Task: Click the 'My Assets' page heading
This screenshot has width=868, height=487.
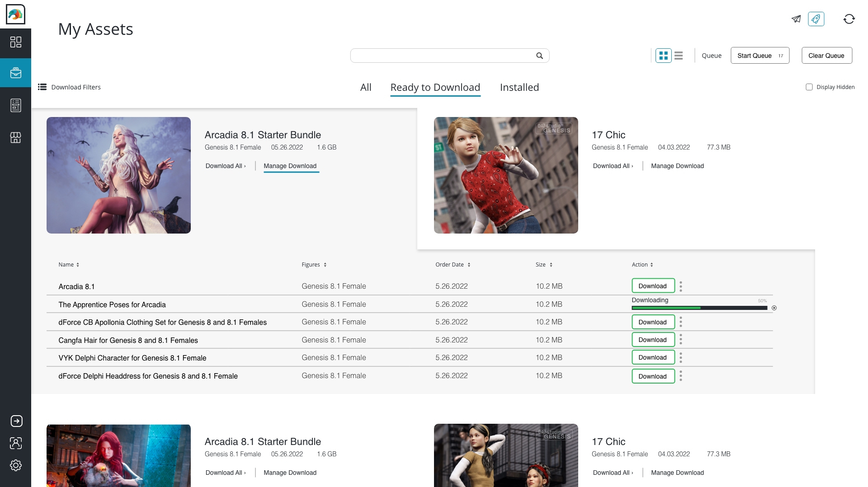Action: (x=96, y=29)
